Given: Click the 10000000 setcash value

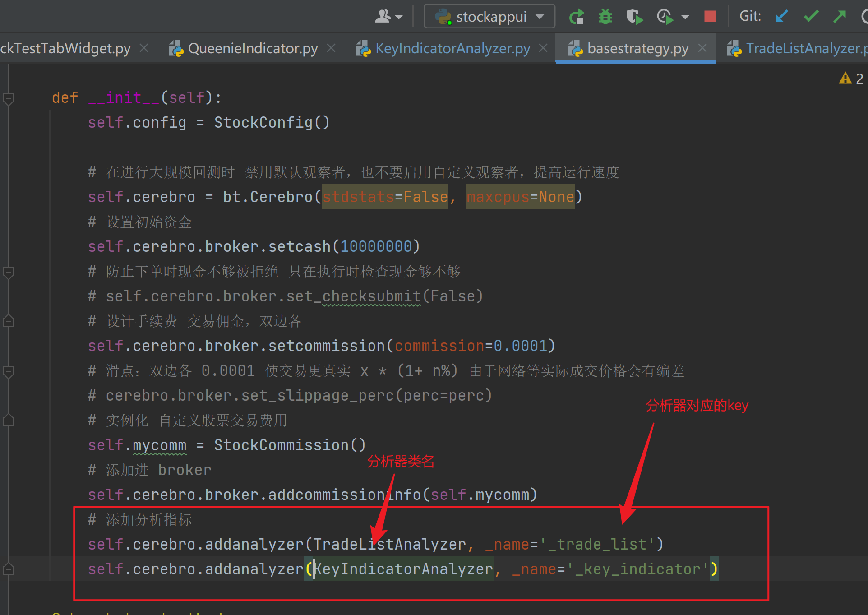Looking at the screenshot, I should (x=376, y=247).
